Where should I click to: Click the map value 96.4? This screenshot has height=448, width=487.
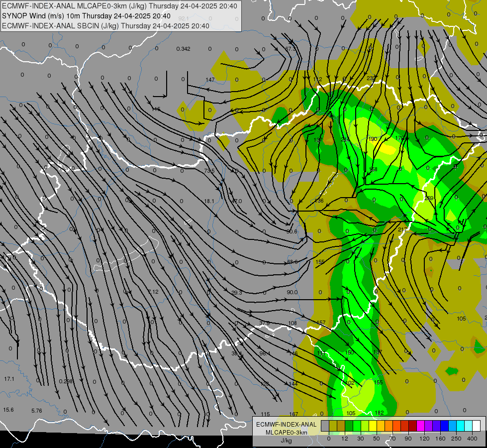pos(265,353)
